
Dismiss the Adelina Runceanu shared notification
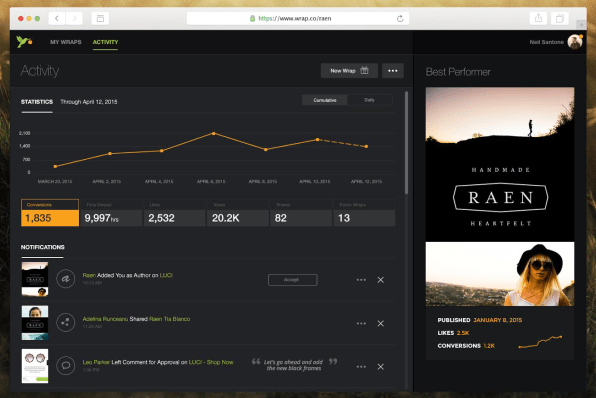click(380, 323)
